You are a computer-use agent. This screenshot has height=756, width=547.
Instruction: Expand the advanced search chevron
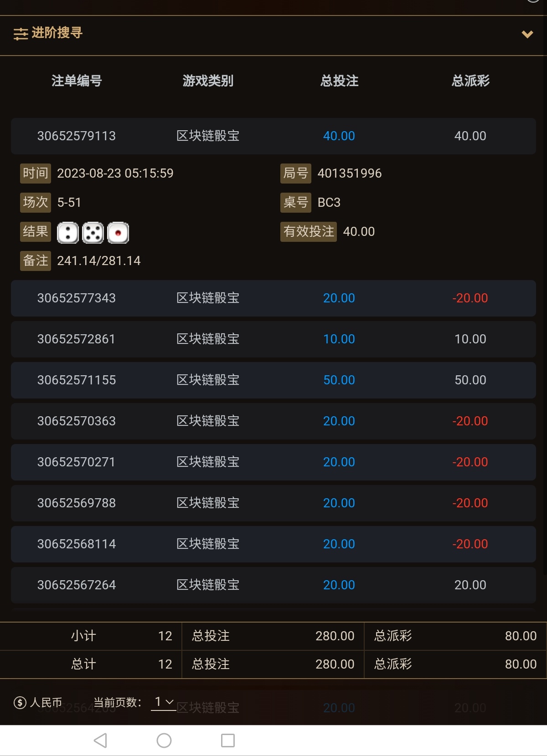coord(527,34)
